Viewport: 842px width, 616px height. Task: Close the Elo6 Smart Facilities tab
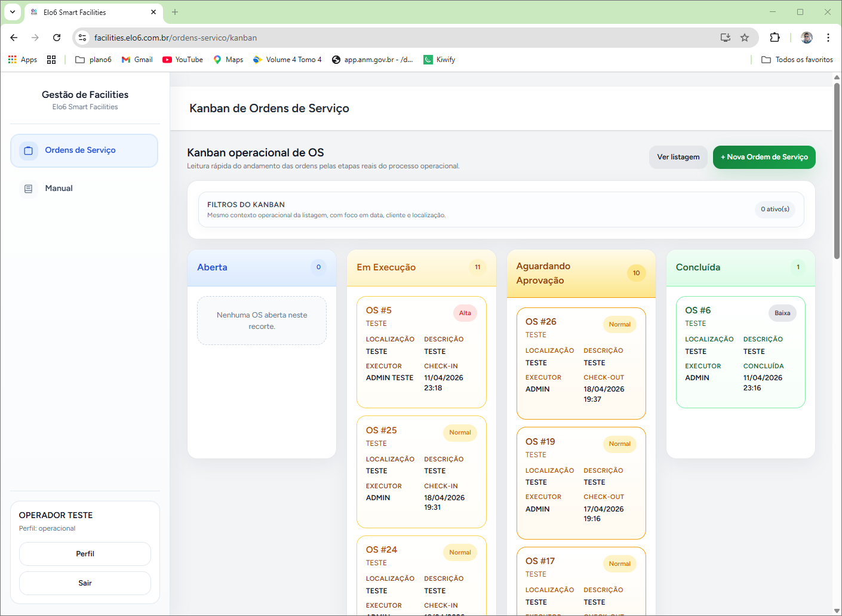pos(153,12)
